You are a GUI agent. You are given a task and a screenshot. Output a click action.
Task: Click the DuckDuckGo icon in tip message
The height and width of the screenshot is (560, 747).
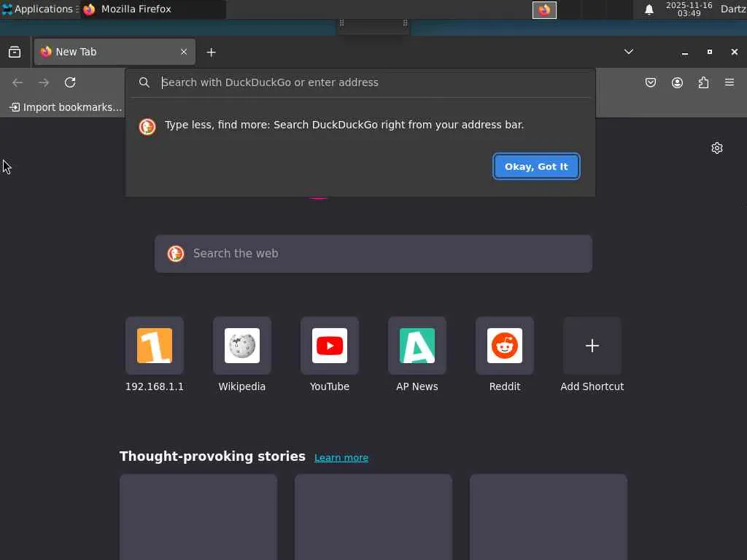(x=147, y=127)
